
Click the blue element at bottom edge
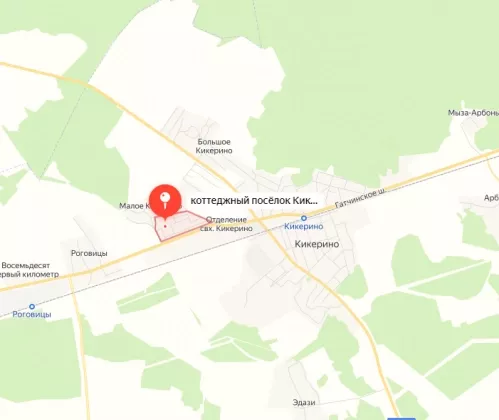pyautogui.click(x=401, y=418)
